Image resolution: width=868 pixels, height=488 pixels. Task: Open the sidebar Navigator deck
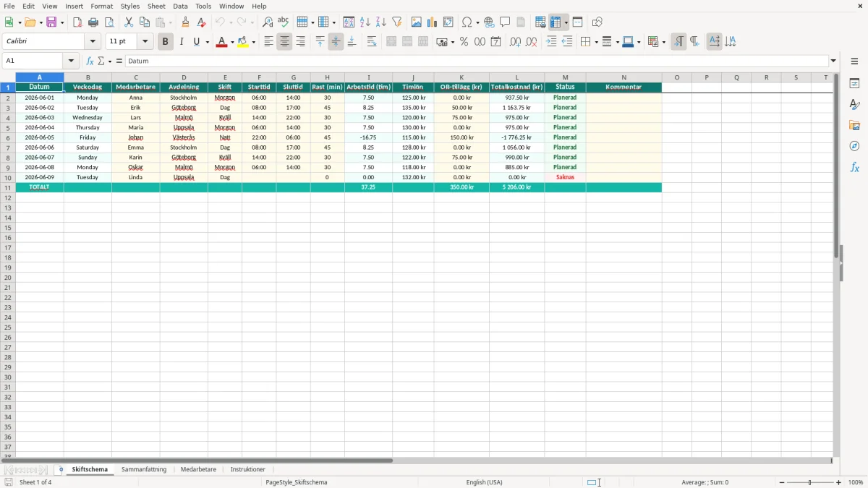click(854, 146)
